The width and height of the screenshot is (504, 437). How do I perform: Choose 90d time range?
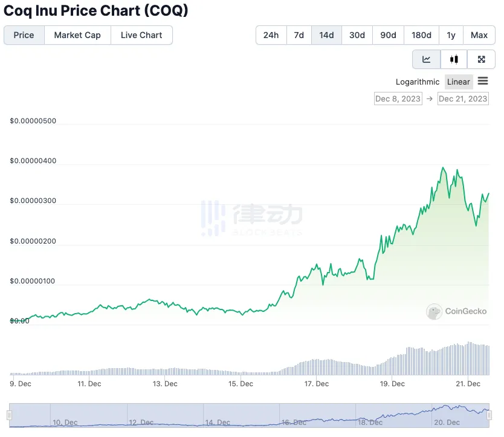click(388, 35)
